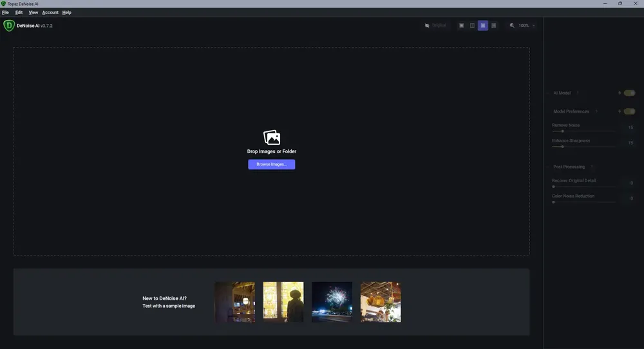Viewport: 644px width, 349px height.
Task: Restore down the application window
Action: [620, 4]
